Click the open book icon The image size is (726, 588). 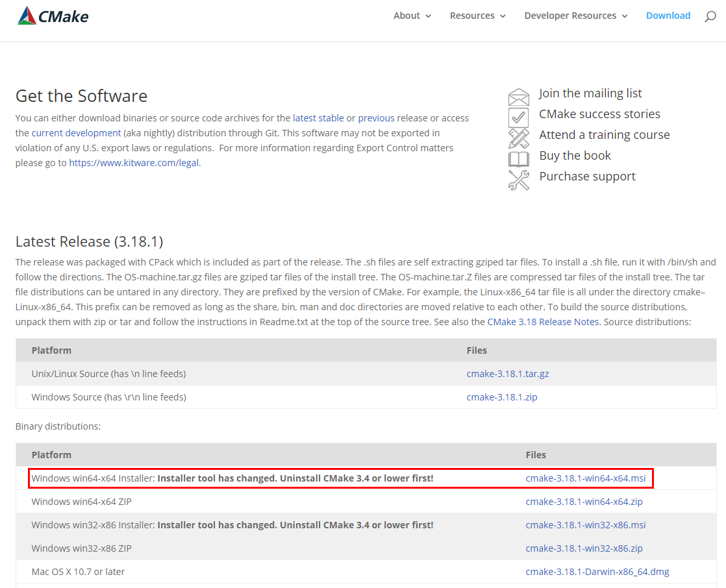pos(519,159)
